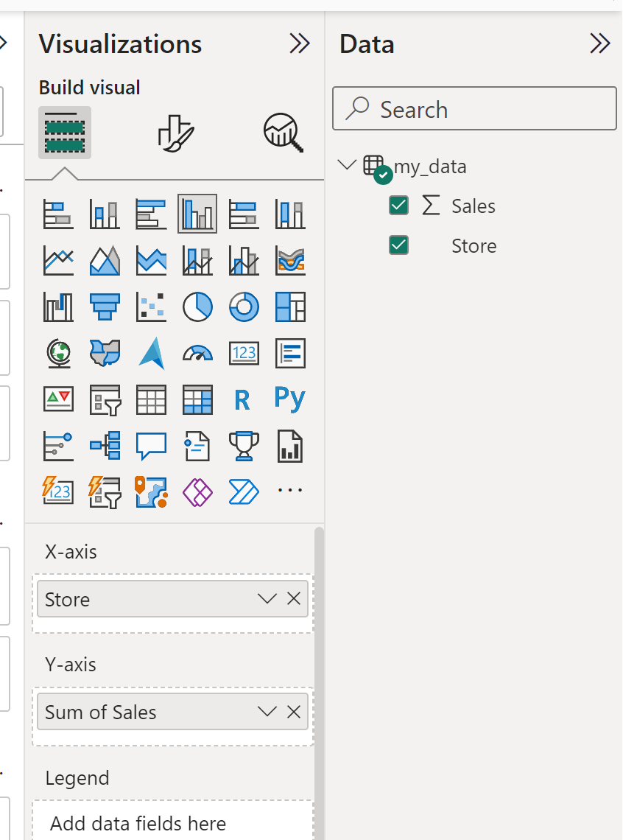
Task: Open get more visuals ellipsis
Action: pyautogui.click(x=290, y=490)
